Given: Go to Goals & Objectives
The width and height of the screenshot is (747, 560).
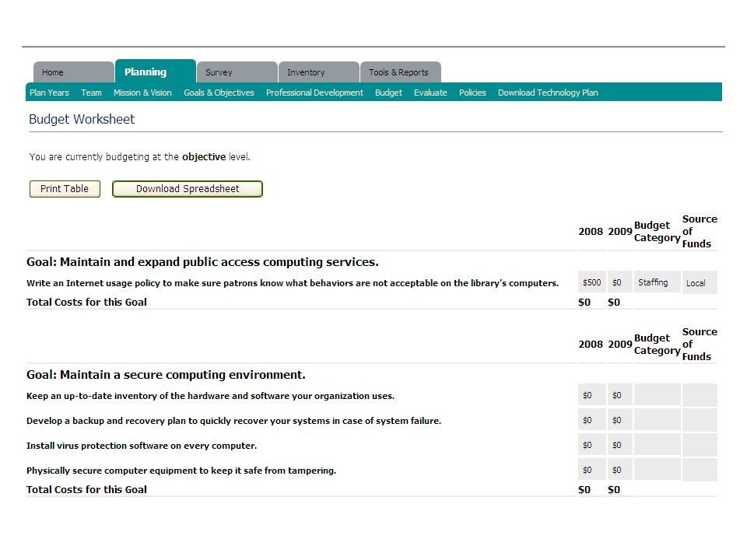Looking at the screenshot, I should click(219, 93).
